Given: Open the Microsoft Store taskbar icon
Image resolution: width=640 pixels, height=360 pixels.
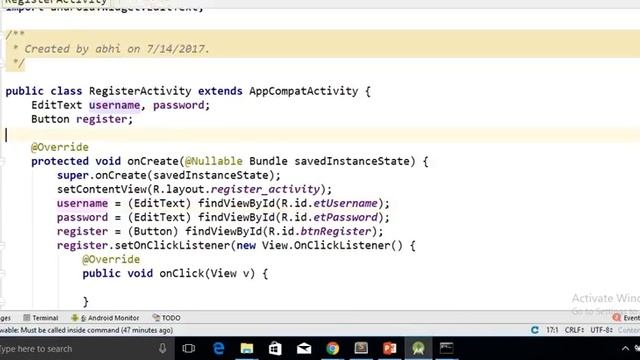Looking at the screenshot, I should click(275, 348).
